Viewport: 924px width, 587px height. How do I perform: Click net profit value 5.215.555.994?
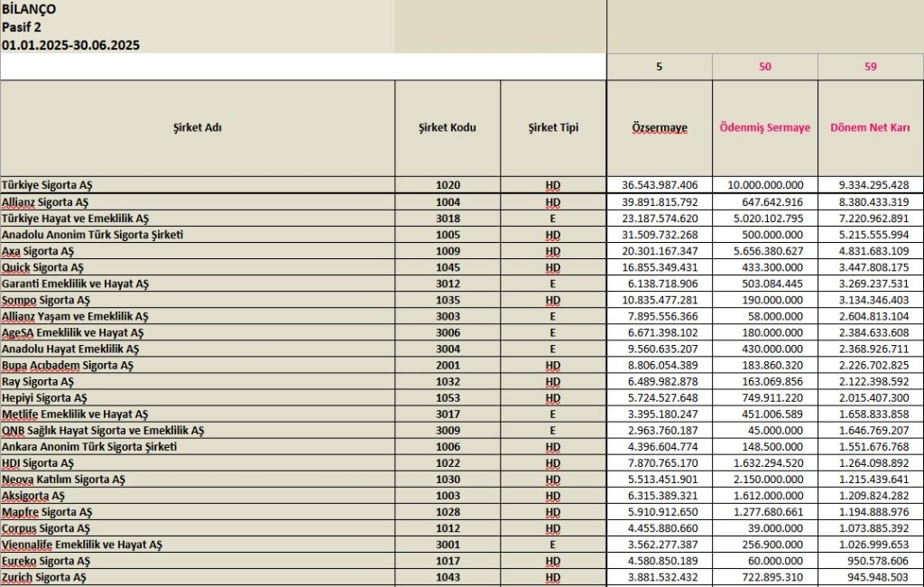(x=871, y=235)
